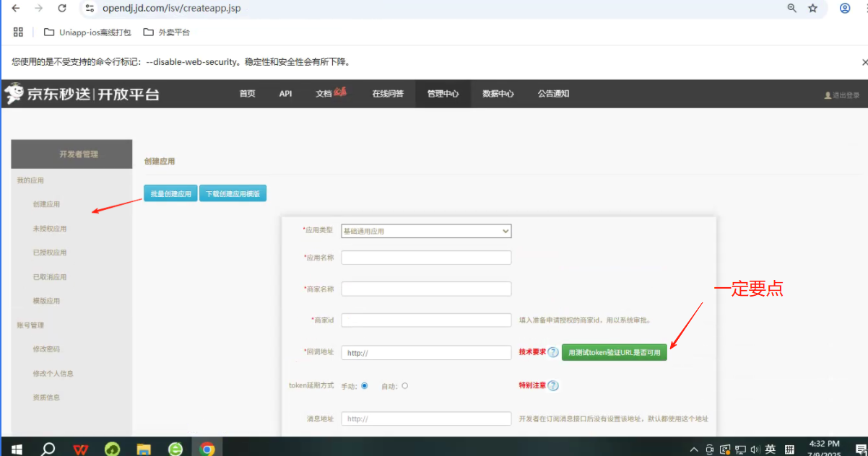
Task: Open the 在线问答 nav item
Action: [x=388, y=94]
